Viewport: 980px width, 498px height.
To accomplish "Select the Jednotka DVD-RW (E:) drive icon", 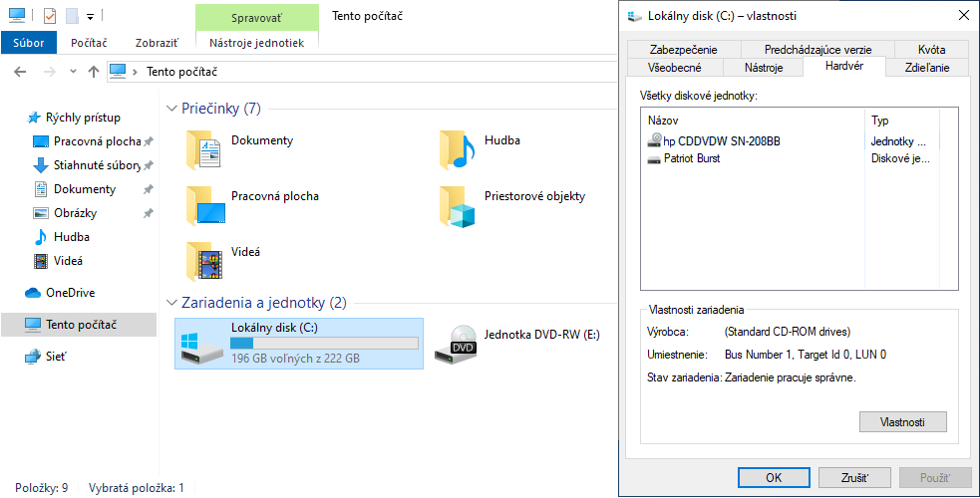I will coord(456,345).
